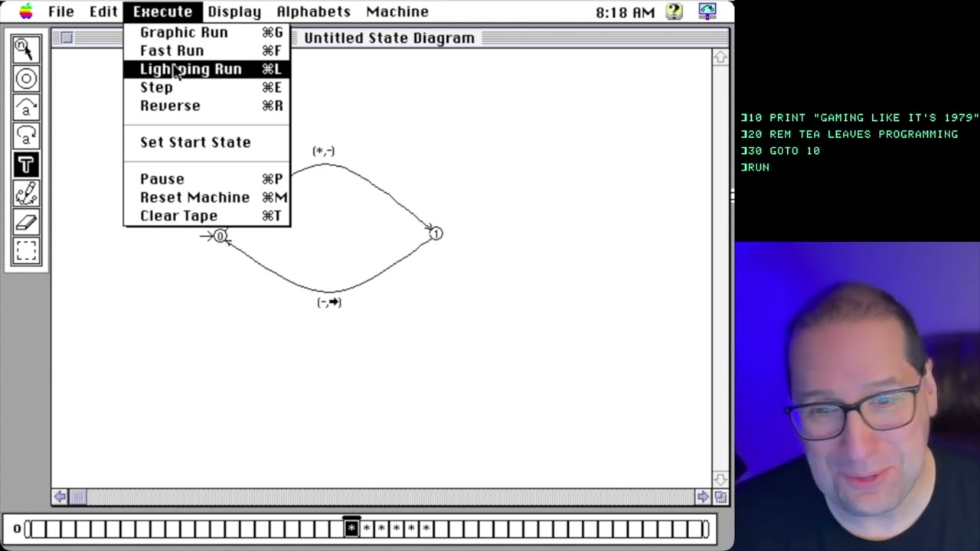Click the highlighted tape head cell

click(351, 528)
